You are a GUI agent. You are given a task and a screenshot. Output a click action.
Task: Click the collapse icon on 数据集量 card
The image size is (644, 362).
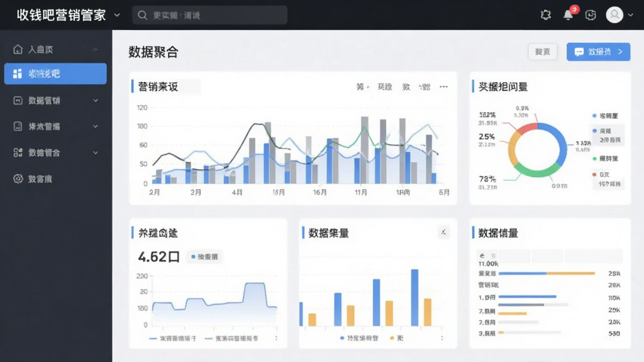[443, 233]
